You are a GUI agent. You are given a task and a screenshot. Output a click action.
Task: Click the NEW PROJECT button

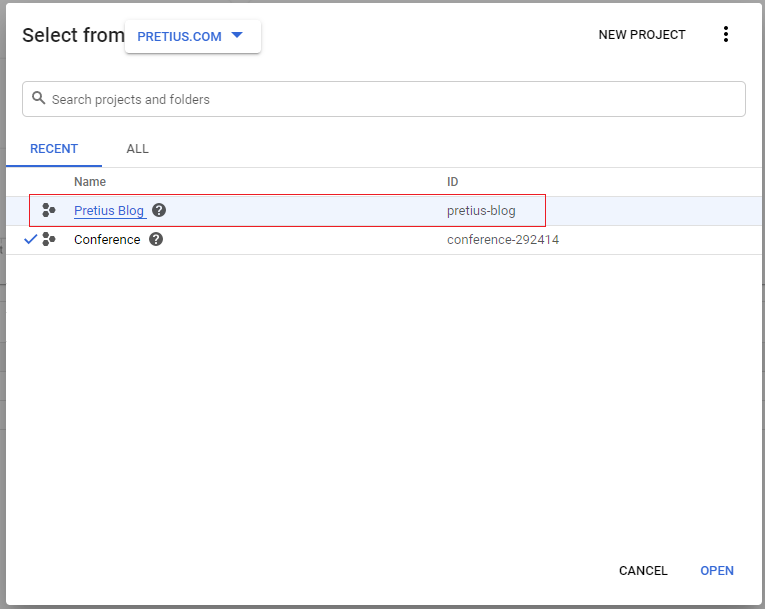coord(642,35)
